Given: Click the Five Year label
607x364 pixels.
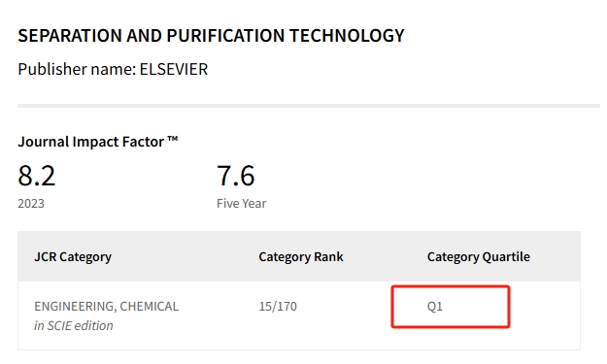Looking at the screenshot, I should click(241, 204).
